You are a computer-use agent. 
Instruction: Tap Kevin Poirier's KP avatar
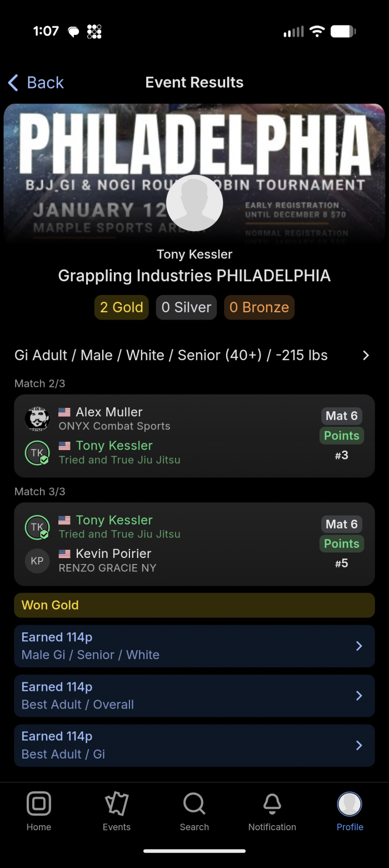click(x=37, y=561)
